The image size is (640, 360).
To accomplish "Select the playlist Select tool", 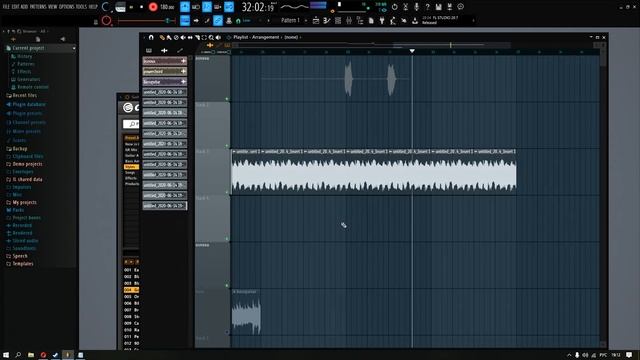I will [x=204, y=37].
